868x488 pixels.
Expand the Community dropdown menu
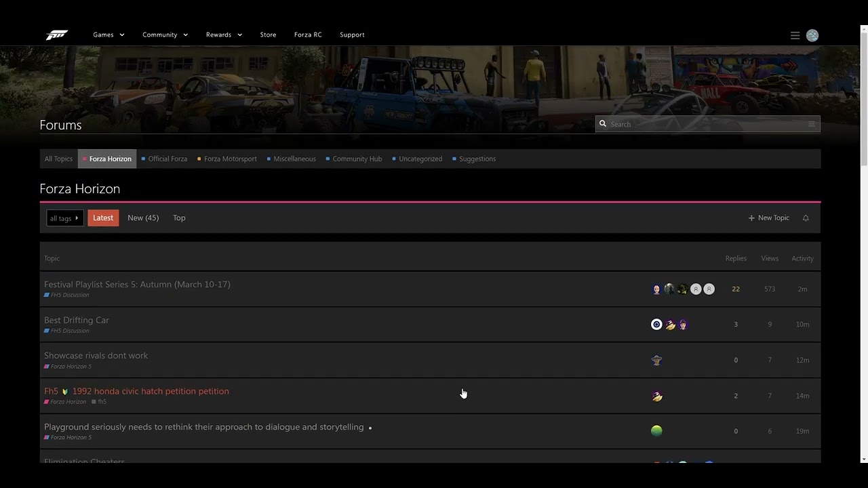(165, 35)
